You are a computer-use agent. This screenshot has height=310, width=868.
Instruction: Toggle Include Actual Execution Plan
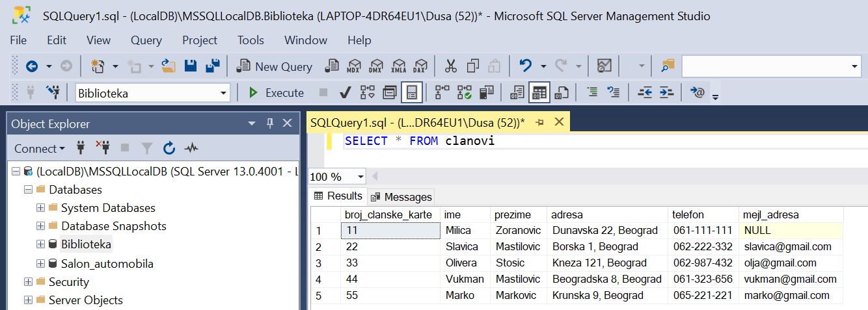coord(442,93)
